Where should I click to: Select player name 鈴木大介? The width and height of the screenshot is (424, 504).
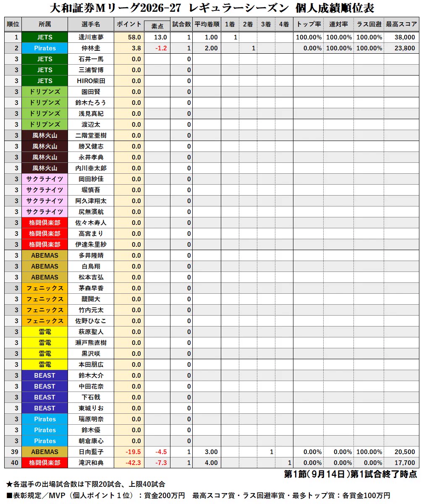click(91, 376)
